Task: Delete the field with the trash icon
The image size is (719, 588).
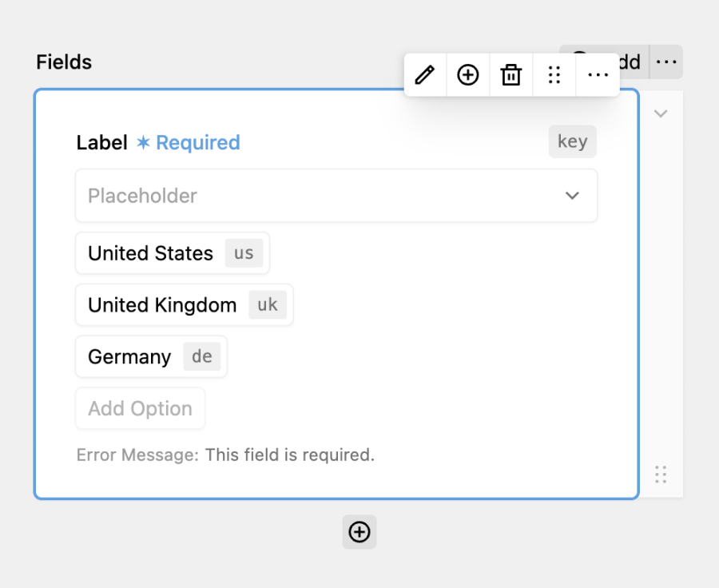Action: [510, 75]
